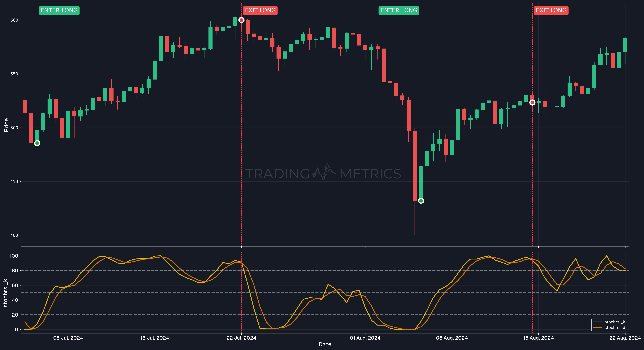
Task: Click the 100 tick on the stochrsi axis
Action: click(14, 256)
